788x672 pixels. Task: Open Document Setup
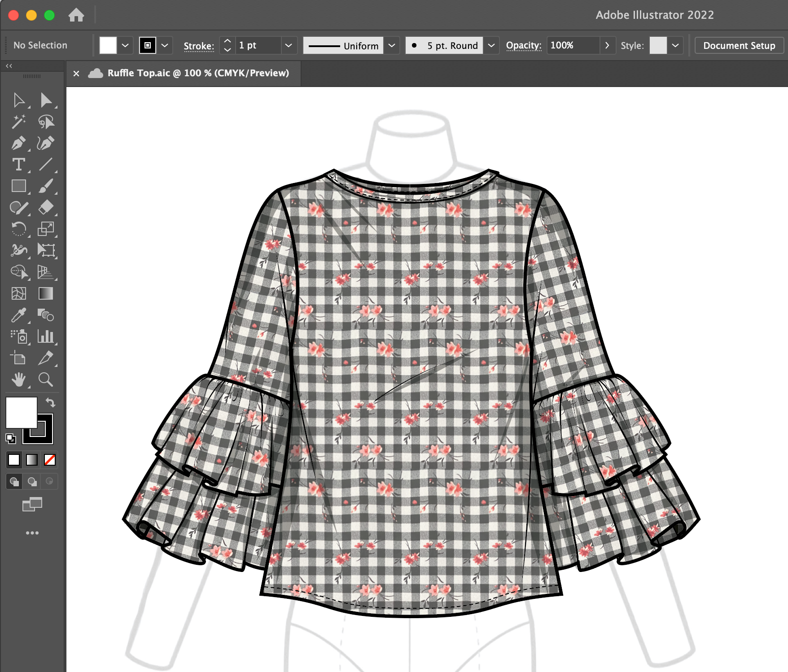(x=739, y=45)
